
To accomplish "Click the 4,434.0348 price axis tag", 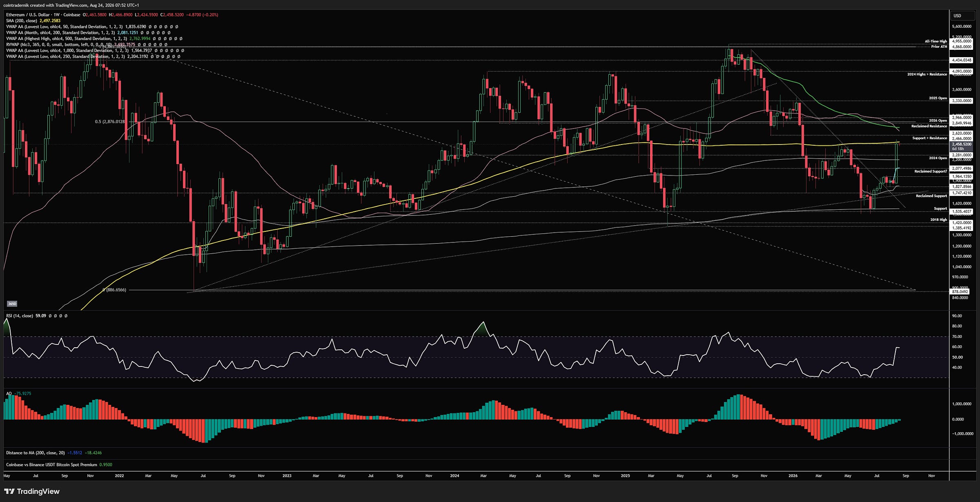I will click(962, 60).
